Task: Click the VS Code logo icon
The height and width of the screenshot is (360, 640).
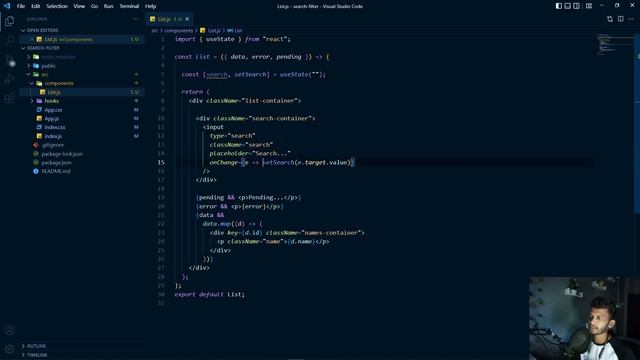Action: 7,6
